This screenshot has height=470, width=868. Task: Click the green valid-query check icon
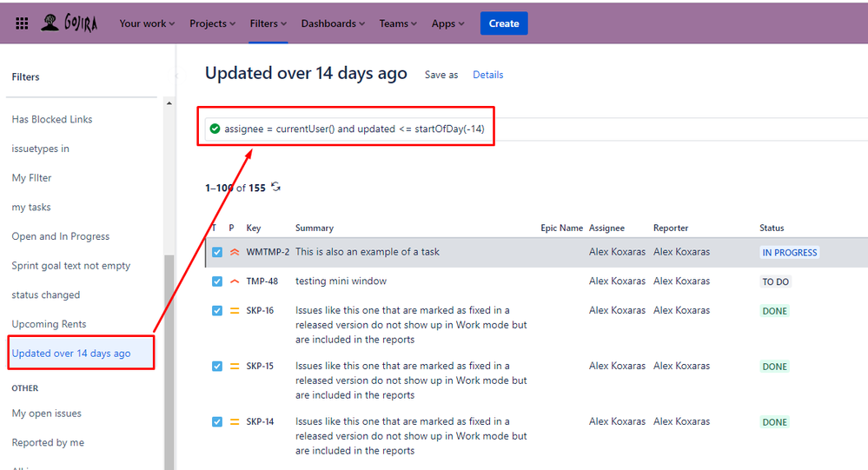click(x=215, y=129)
